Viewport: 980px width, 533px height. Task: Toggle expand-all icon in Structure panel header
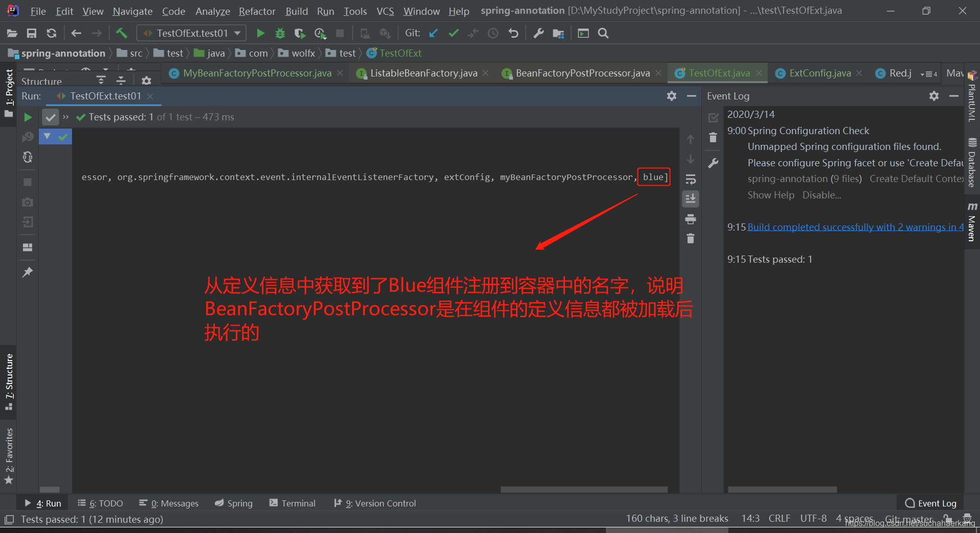click(x=101, y=80)
